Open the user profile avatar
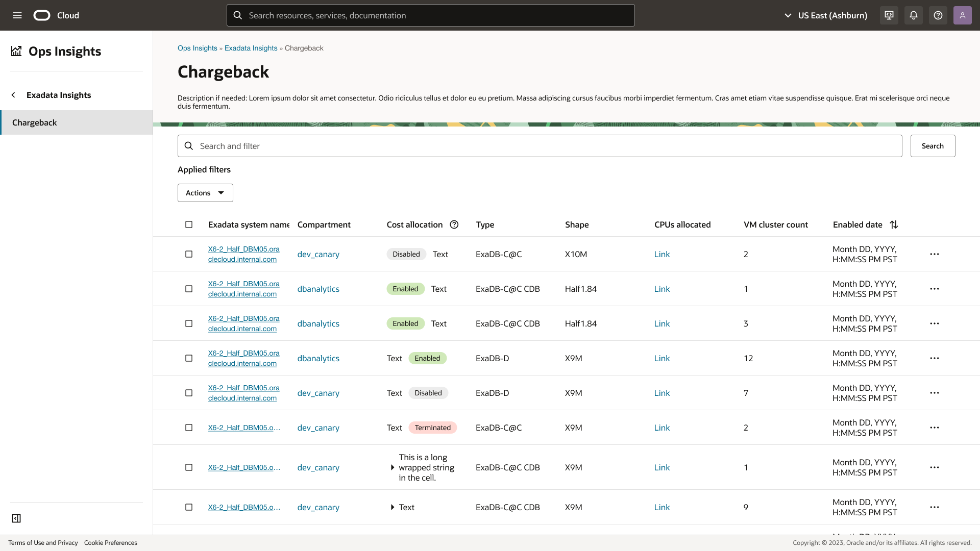This screenshot has width=980, height=551. click(962, 15)
